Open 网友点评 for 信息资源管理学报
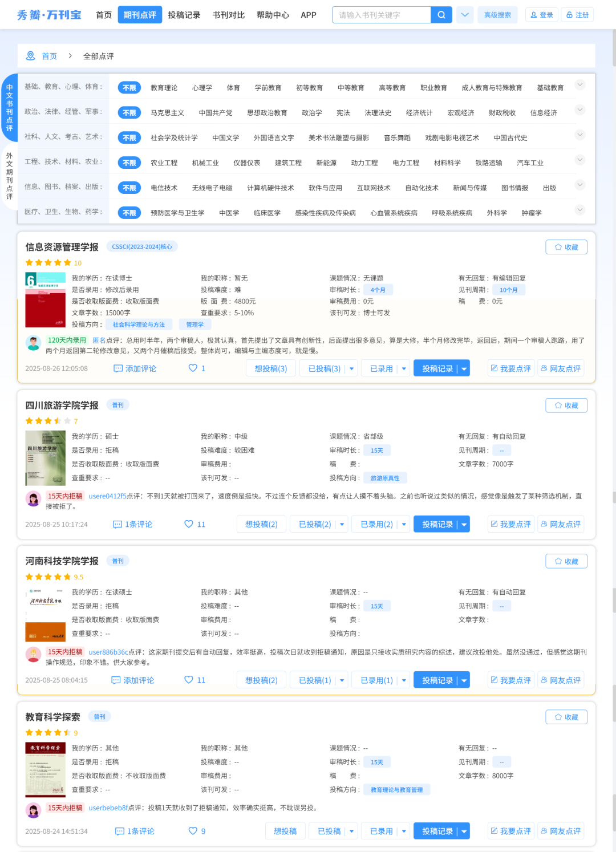616x852 pixels. (x=560, y=368)
